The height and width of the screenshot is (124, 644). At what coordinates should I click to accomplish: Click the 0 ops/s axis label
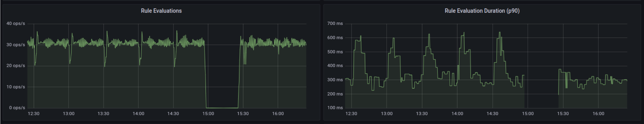coord(17,108)
